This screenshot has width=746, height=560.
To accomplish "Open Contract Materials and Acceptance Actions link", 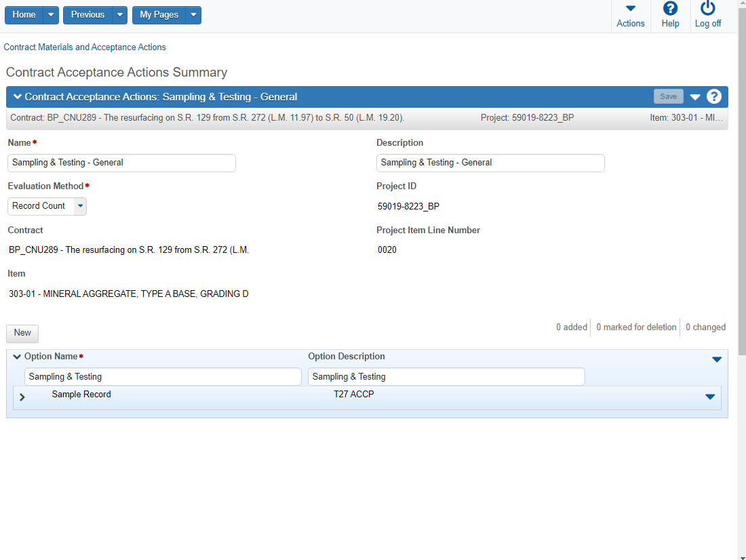I will click(x=85, y=47).
